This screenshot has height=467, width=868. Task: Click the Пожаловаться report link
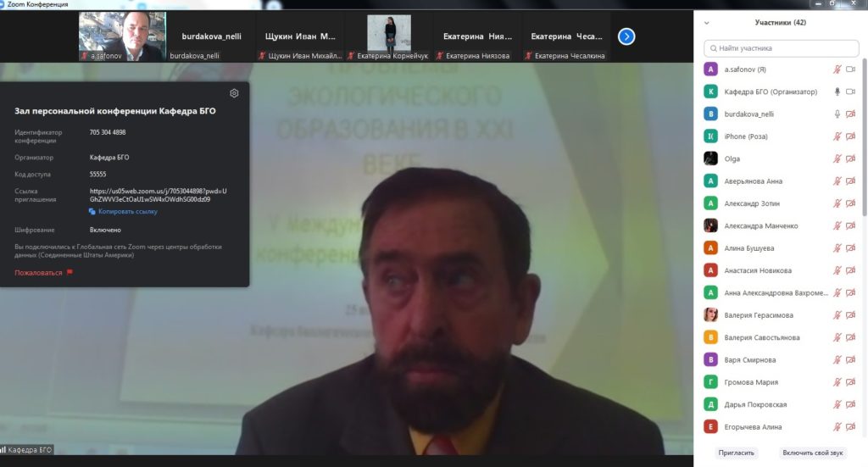38,273
